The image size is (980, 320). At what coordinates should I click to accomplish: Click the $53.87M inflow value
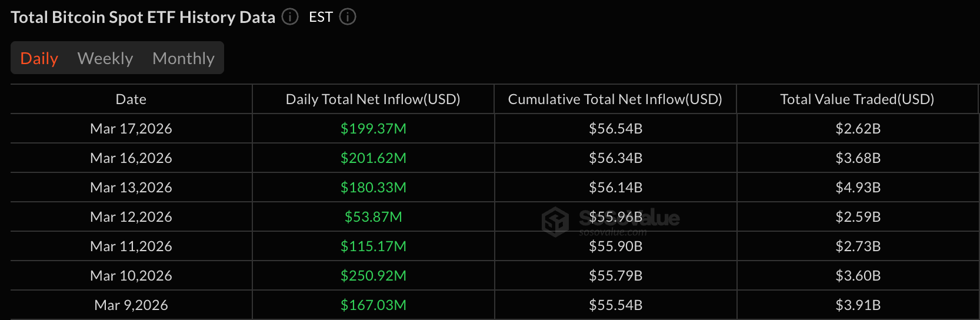click(x=374, y=217)
